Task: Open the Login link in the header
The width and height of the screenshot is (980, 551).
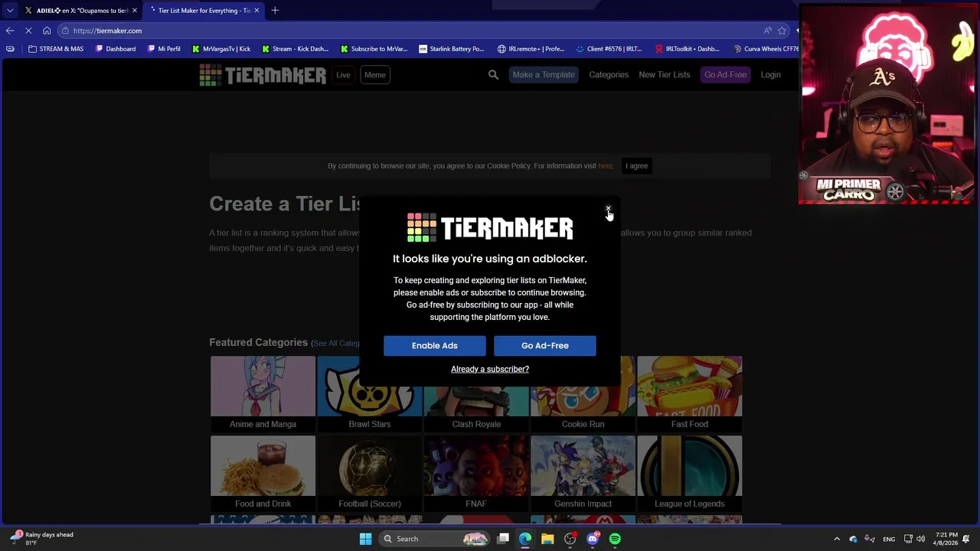Action: coord(770,74)
